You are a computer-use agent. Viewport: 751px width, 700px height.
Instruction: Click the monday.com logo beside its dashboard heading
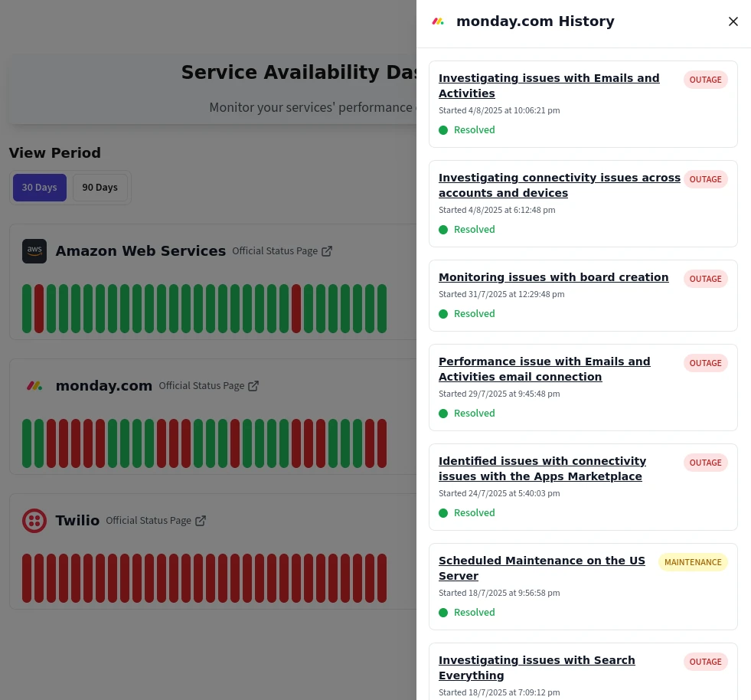coord(34,386)
